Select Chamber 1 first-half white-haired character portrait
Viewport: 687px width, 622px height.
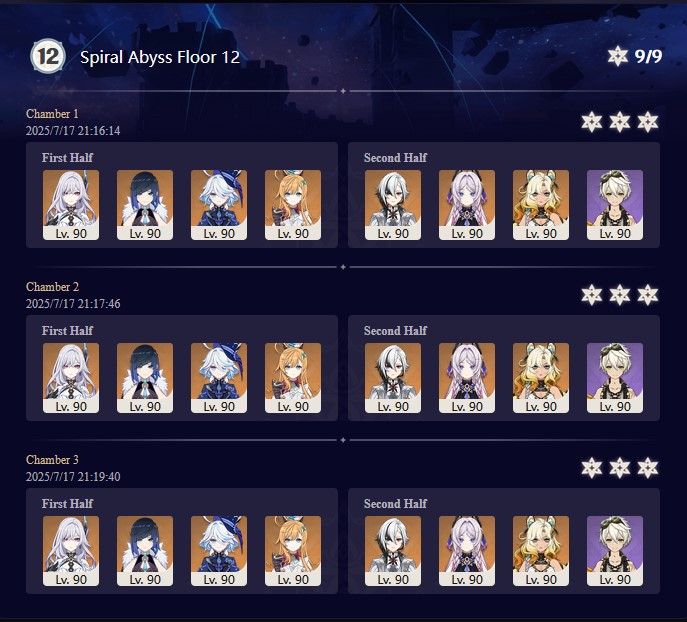pos(71,205)
